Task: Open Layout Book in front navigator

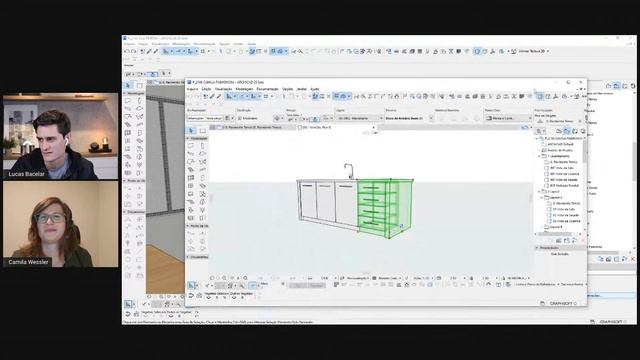Action: click(x=575, y=131)
